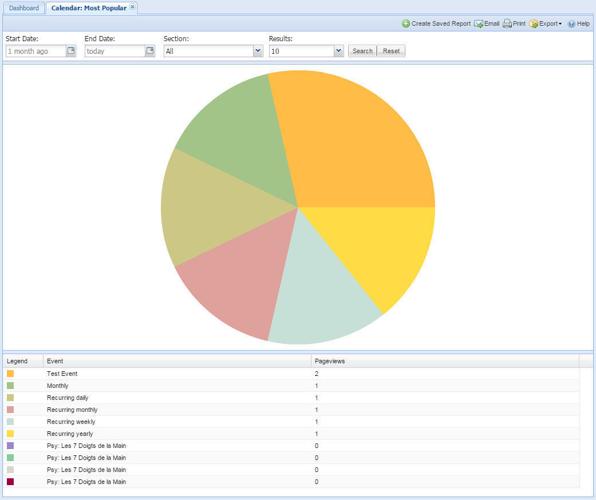Viewport: 596px width, 500px height.
Task: Click the purple legend swatch
Action: [x=10, y=446]
